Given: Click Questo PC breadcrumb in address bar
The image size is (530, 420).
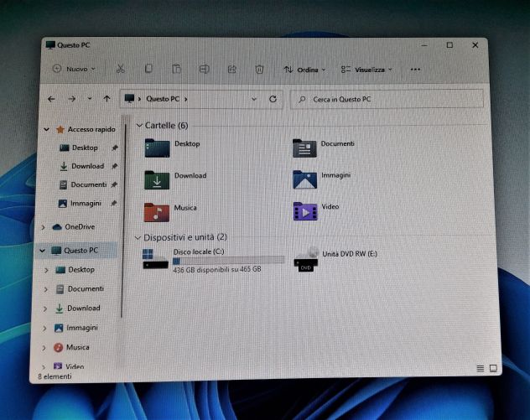Looking at the screenshot, I should (163, 99).
